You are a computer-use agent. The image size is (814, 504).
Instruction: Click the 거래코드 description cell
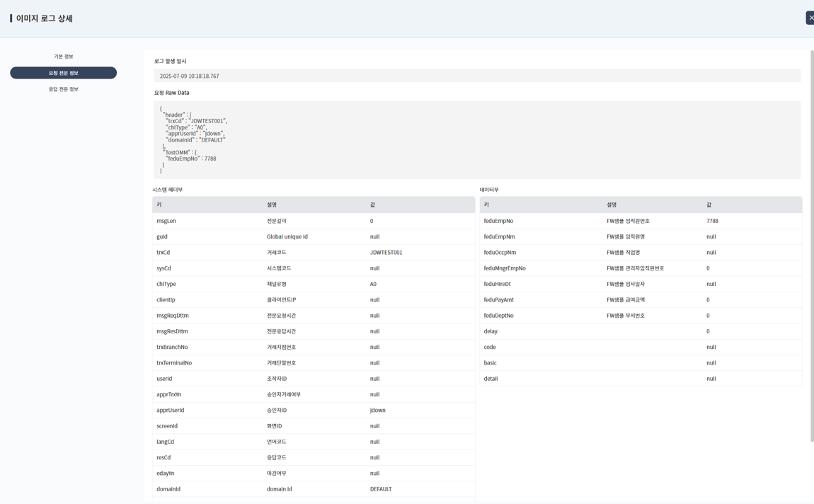click(276, 253)
